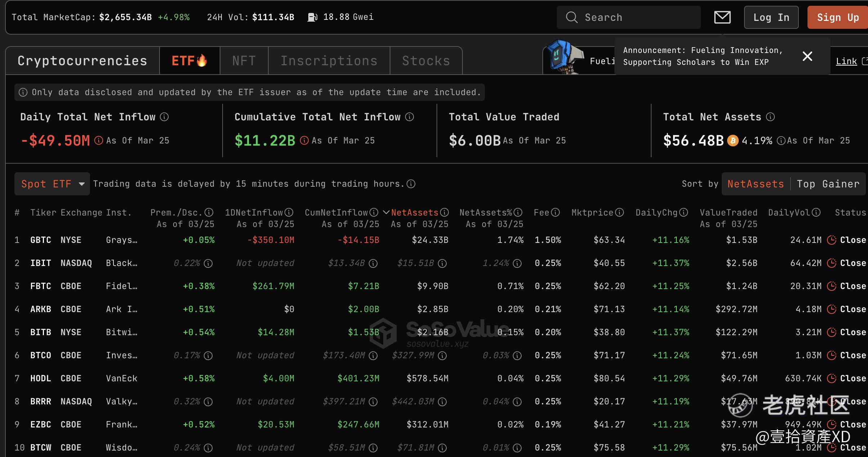Click the disclosure notice info icon

23,92
